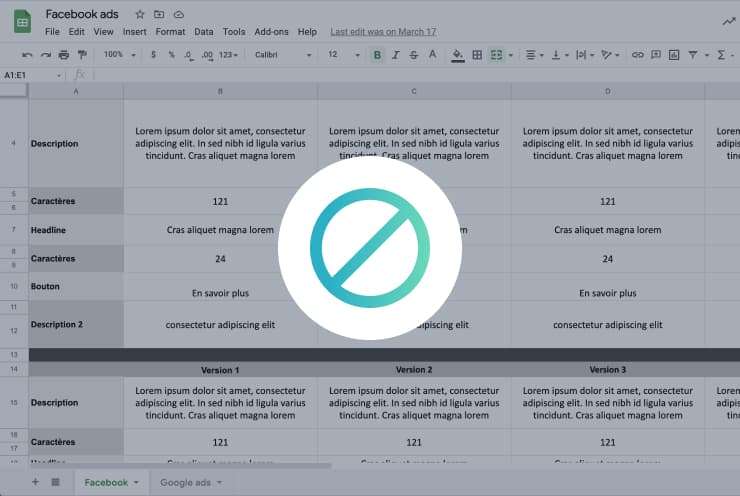The height and width of the screenshot is (496, 740).
Task: Click the print icon
Action: tap(64, 55)
